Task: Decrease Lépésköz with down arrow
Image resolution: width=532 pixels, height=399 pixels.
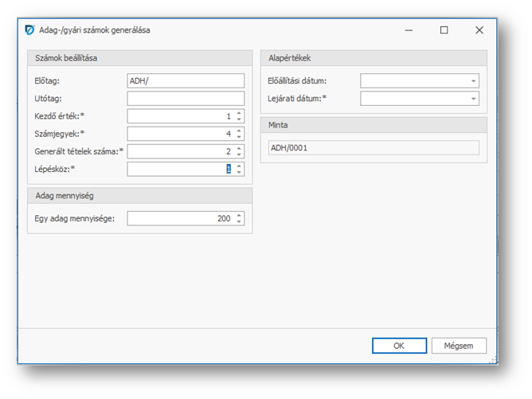Action: point(239,172)
